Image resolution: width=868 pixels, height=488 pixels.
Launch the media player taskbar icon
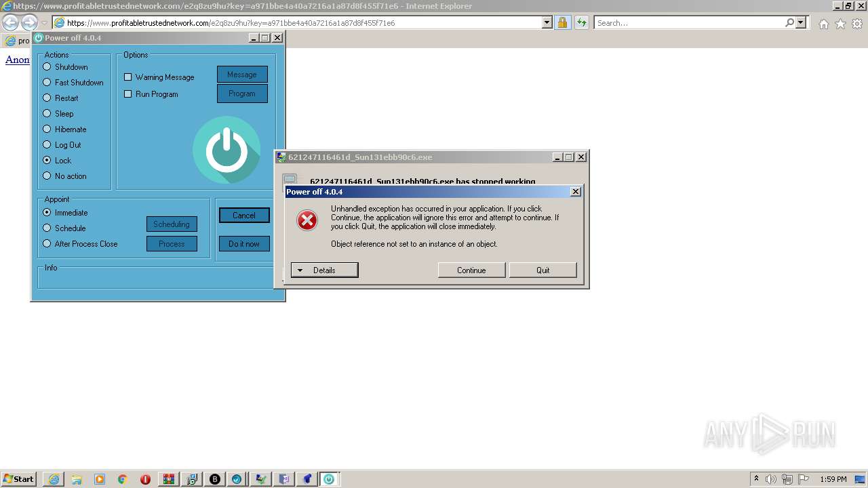pyautogui.click(x=100, y=479)
